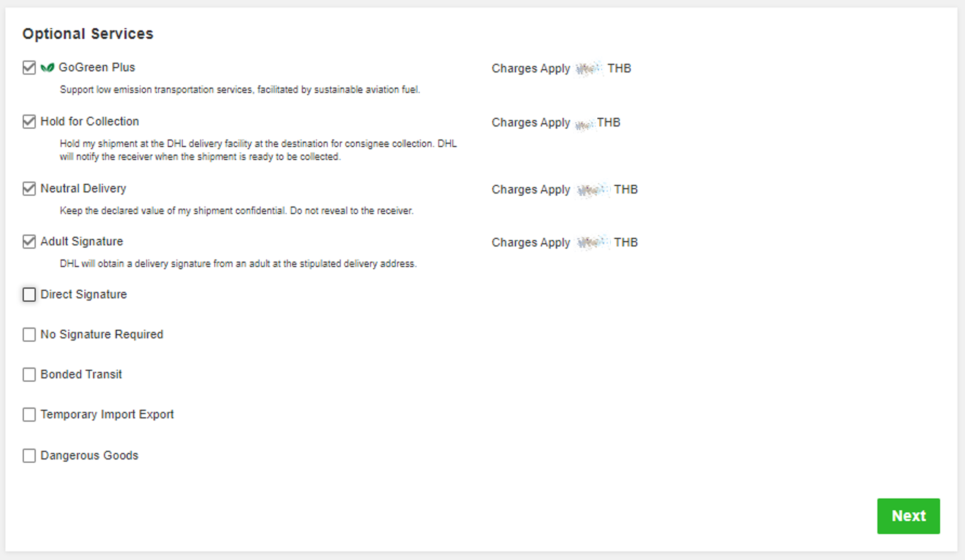This screenshot has height=560, width=965.
Task: Click the Hold for Collection label
Action: coord(90,121)
